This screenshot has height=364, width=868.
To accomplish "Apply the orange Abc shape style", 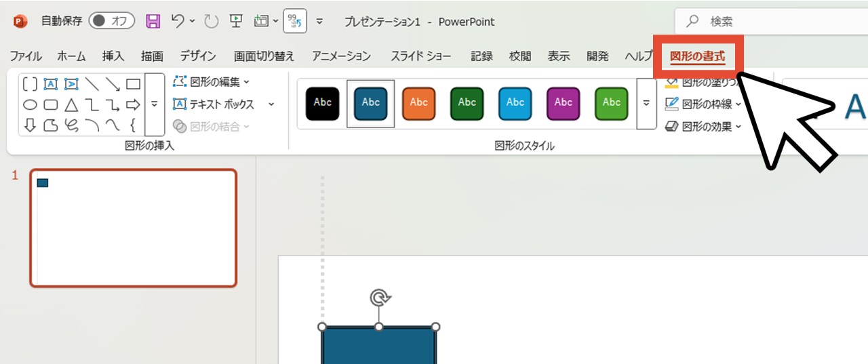I will click(419, 104).
